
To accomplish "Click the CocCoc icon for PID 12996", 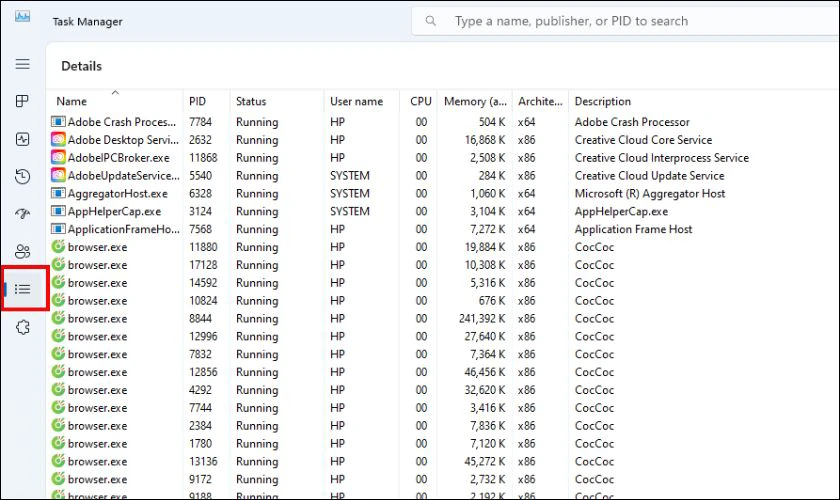I will coord(58,336).
